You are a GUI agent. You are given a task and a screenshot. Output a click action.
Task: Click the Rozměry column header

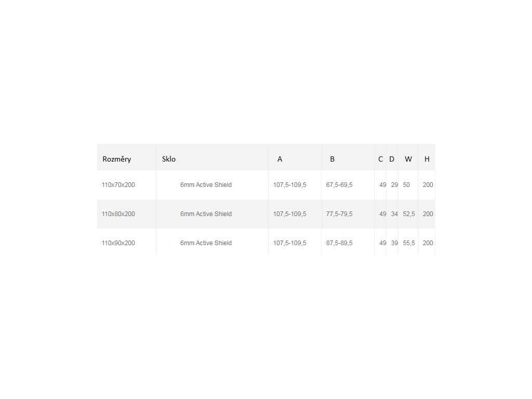click(117, 159)
